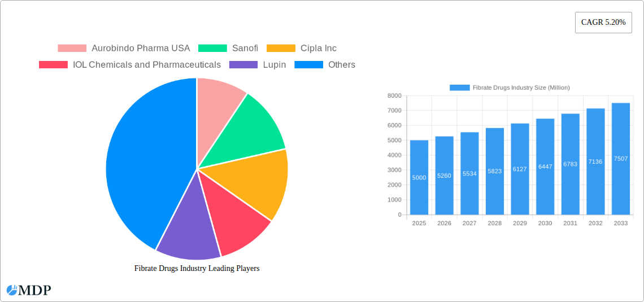The height and width of the screenshot is (302, 644).
Task: Click the 2025 x-axis label
Action: tap(419, 223)
